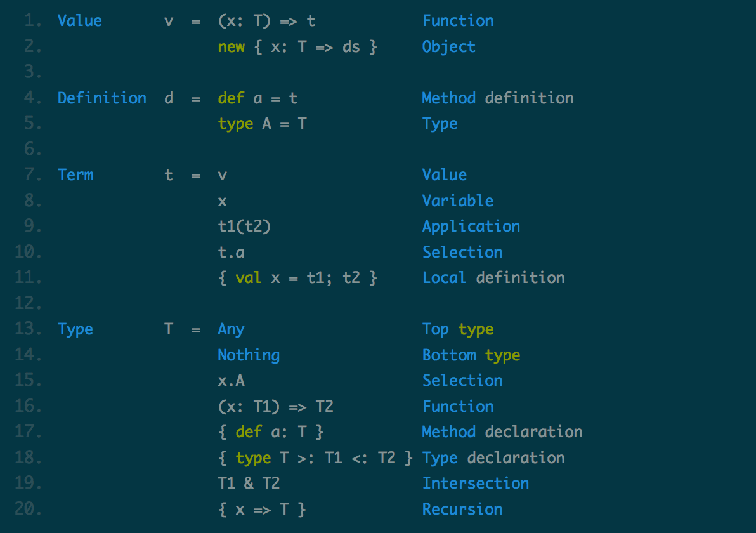Click the "t1(t2)" expression
The width and height of the screenshot is (756, 533).
[244, 227]
